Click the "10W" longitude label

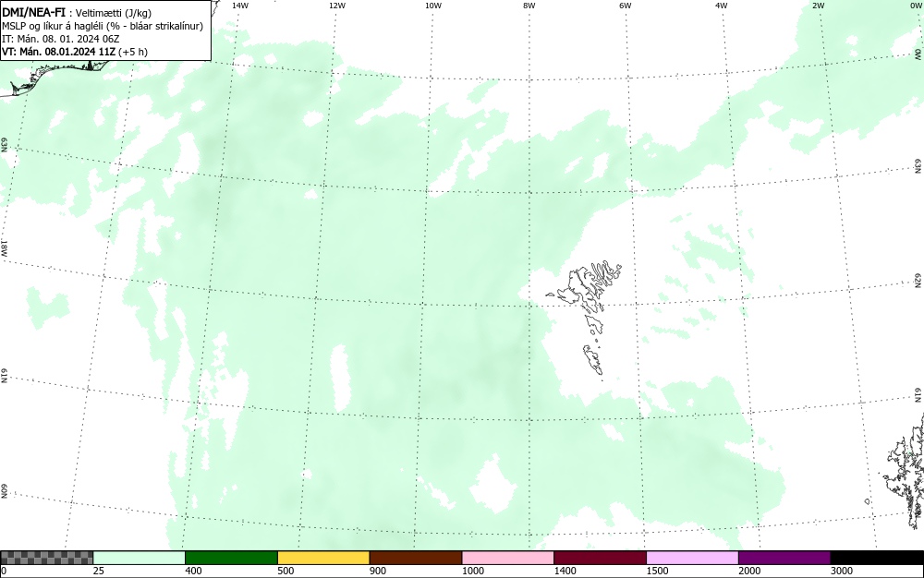click(x=433, y=6)
